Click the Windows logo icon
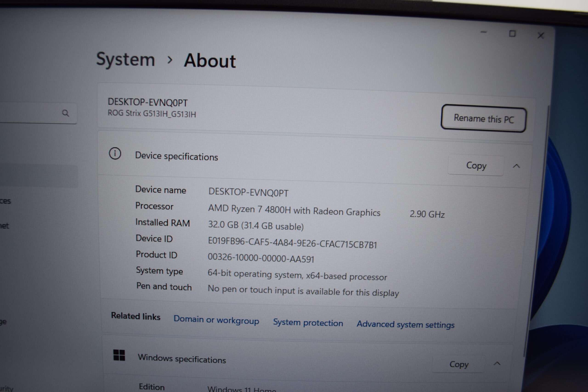 click(x=119, y=355)
